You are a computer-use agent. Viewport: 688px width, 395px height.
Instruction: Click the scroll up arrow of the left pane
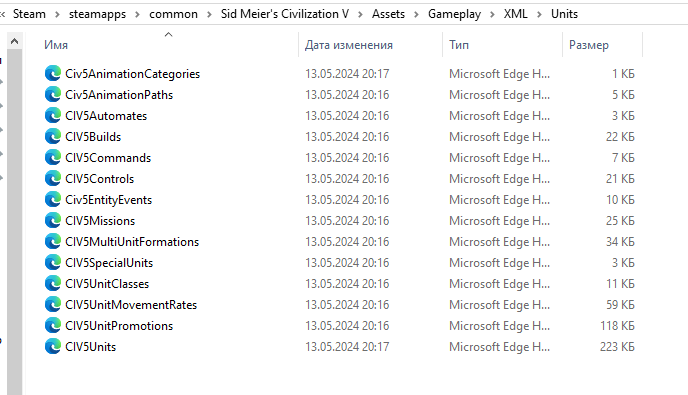point(14,41)
